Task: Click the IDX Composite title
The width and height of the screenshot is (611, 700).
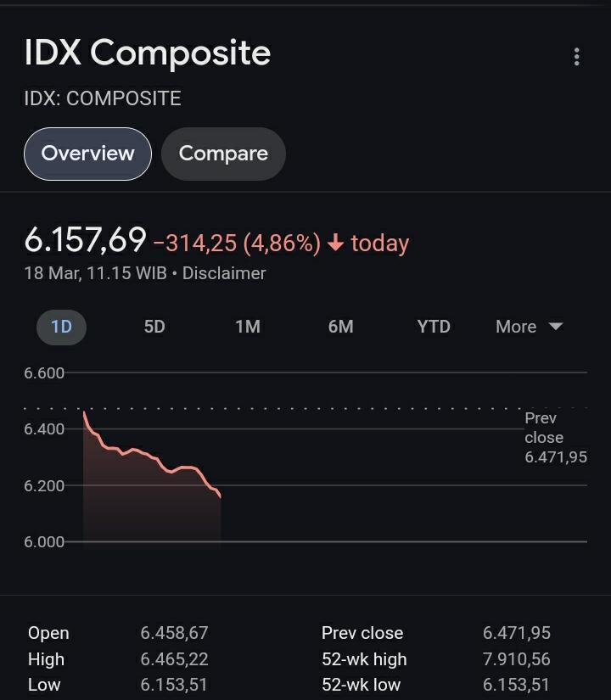Action: 148,53
